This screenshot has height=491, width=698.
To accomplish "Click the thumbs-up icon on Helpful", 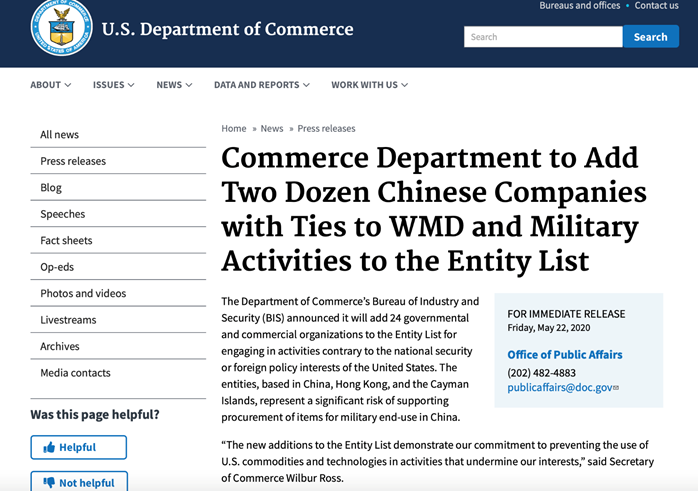I will click(x=50, y=447).
